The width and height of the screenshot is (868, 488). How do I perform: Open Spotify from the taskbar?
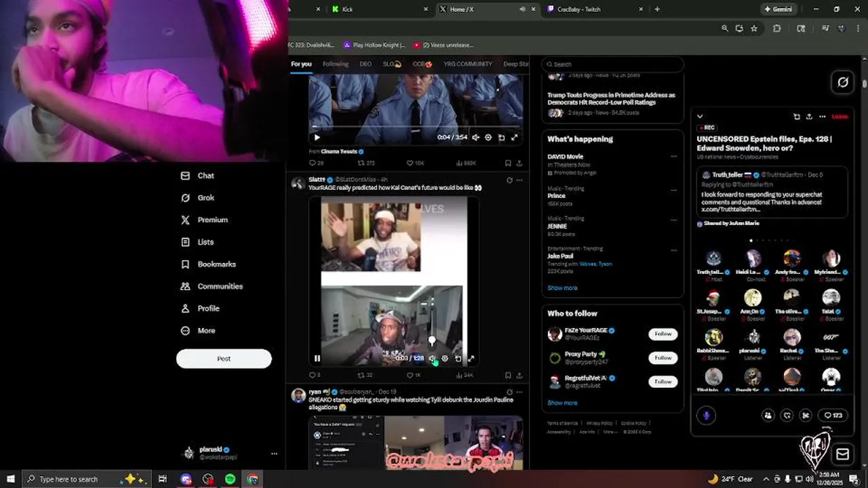(230, 479)
